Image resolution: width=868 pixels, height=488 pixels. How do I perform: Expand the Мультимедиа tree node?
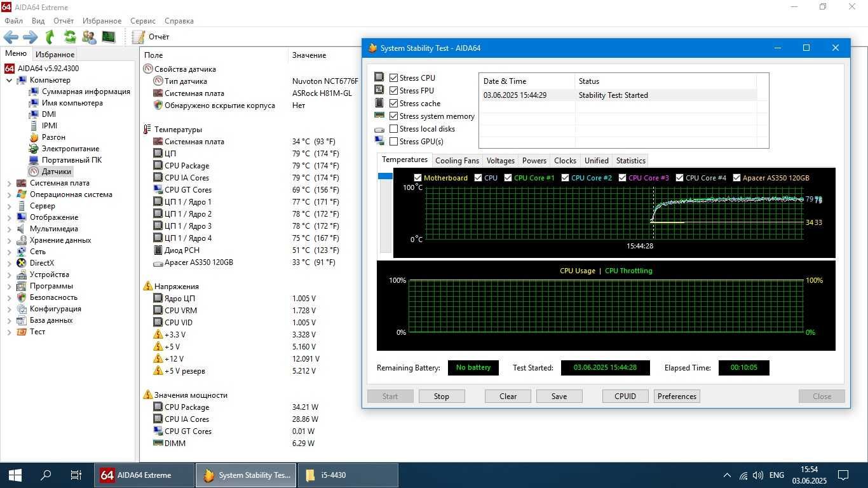[x=9, y=229]
